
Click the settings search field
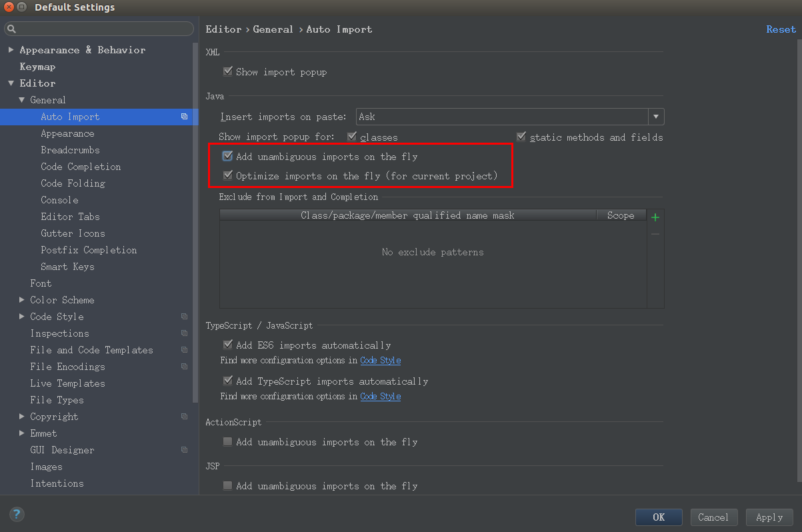click(99, 29)
